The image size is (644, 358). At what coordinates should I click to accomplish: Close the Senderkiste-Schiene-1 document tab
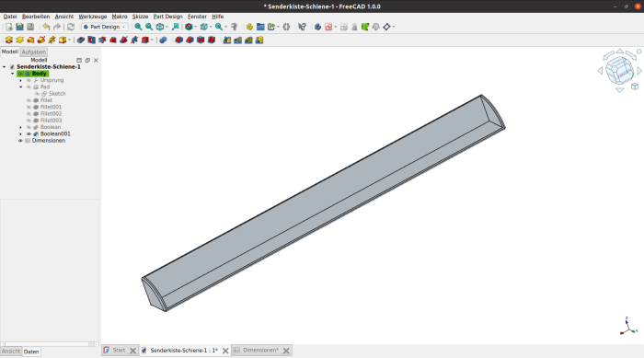point(225,351)
